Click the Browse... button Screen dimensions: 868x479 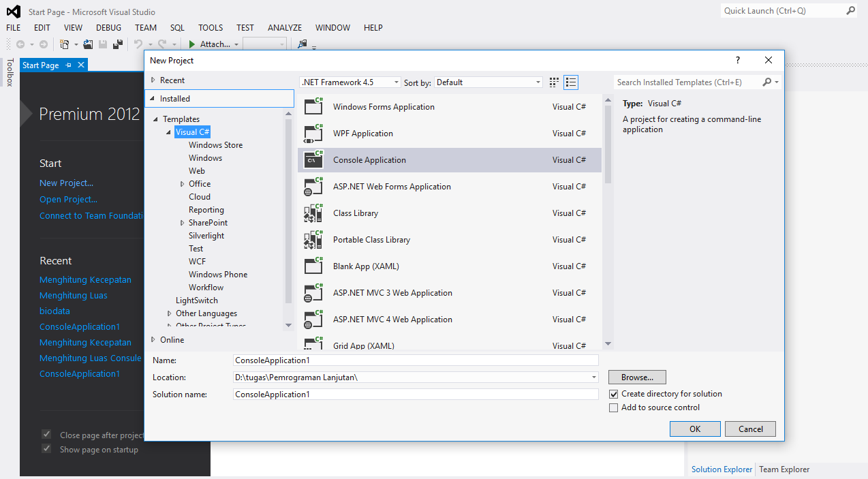(637, 377)
